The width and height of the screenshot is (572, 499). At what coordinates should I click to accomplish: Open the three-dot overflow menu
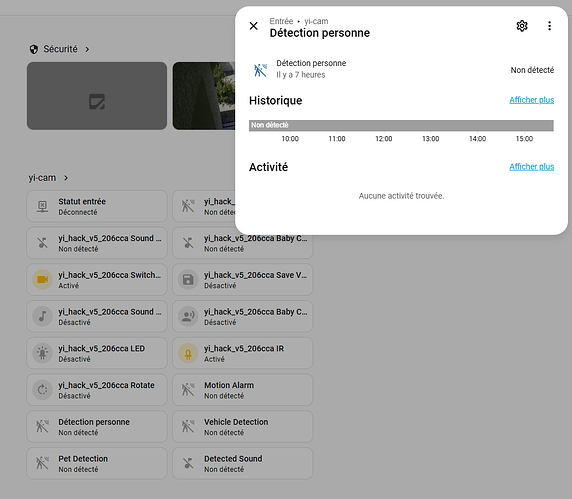(549, 26)
